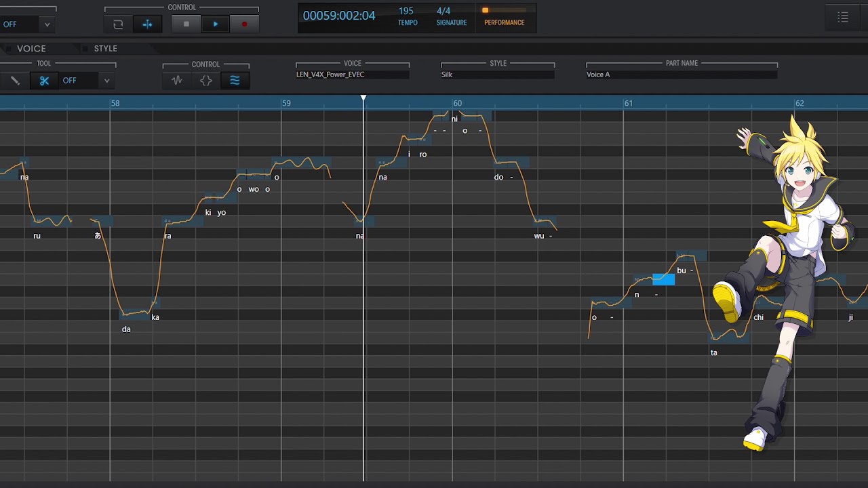Image resolution: width=868 pixels, height=488 pixels.
Task: Start playback with the play button
Action: click(216, 24)
